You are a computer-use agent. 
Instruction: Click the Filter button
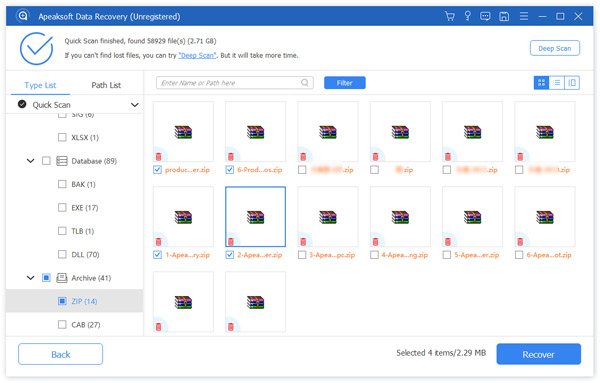[x=344, y=83]
